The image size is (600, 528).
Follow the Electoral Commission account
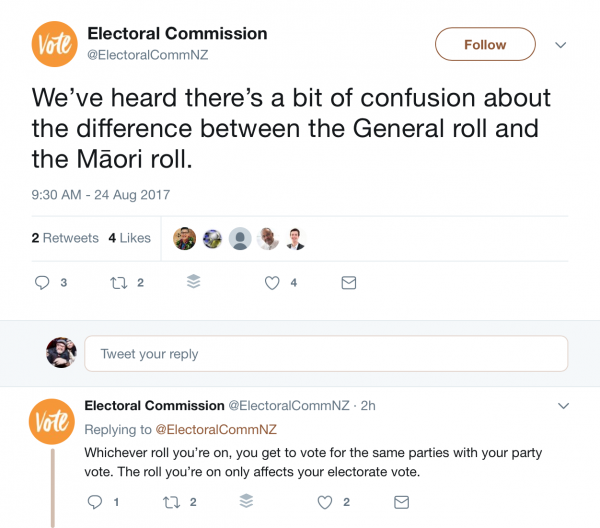[x=485, y=45]
